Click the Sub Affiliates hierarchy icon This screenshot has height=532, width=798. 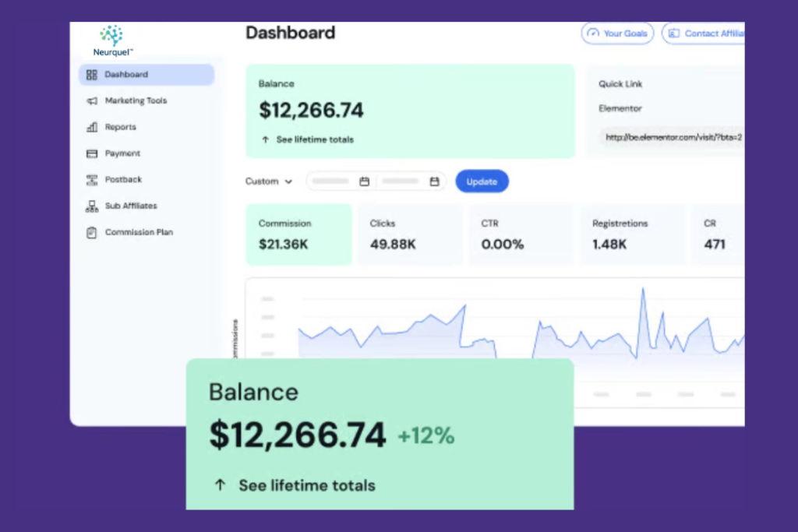(92, 206)
